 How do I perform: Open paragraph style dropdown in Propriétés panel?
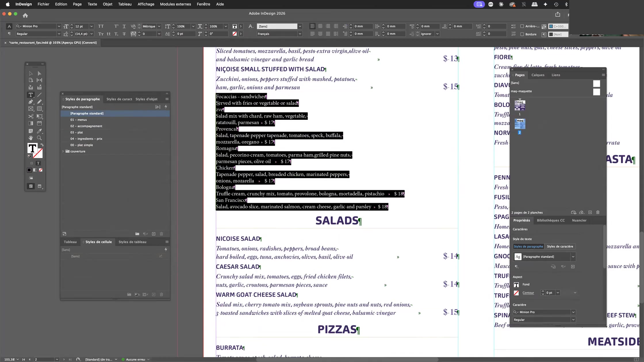573,257
